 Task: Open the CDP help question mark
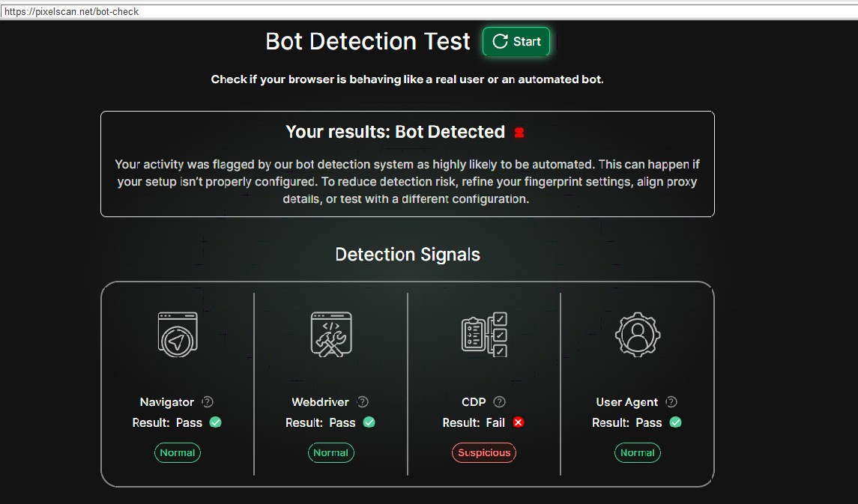coord(500,402)
